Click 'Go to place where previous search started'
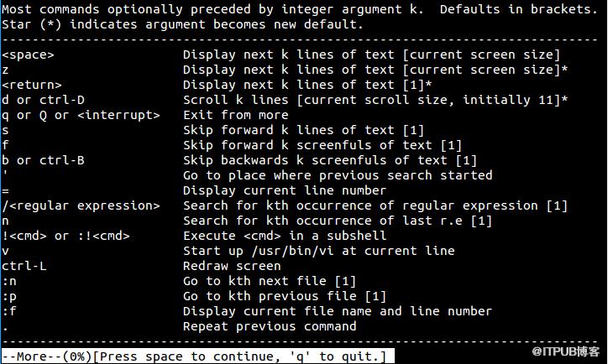This screenshot has width=608, height=364. tap(338, 175)
